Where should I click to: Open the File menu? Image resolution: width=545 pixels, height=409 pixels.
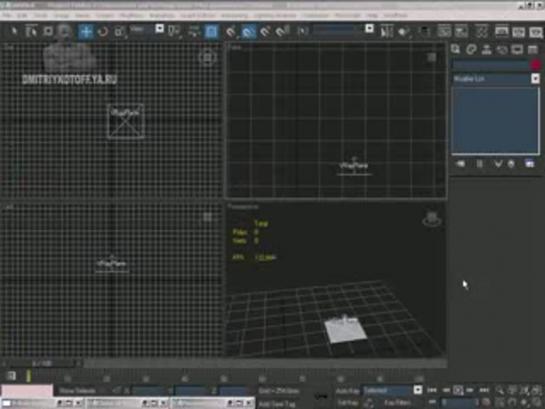pos(7,16)
